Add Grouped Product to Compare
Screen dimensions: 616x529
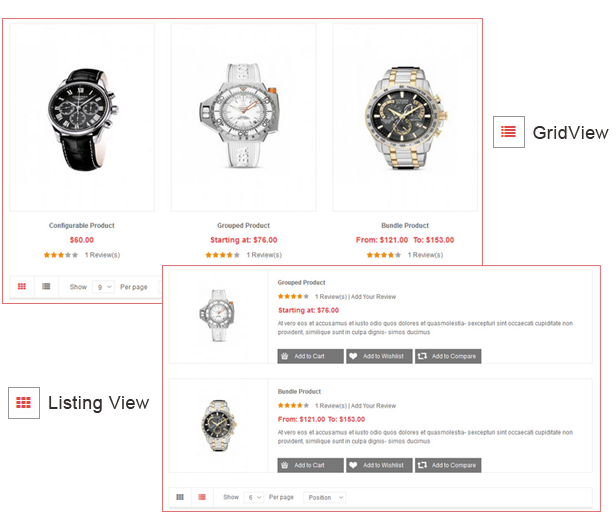pyautogui.click(x=448, y=356)
